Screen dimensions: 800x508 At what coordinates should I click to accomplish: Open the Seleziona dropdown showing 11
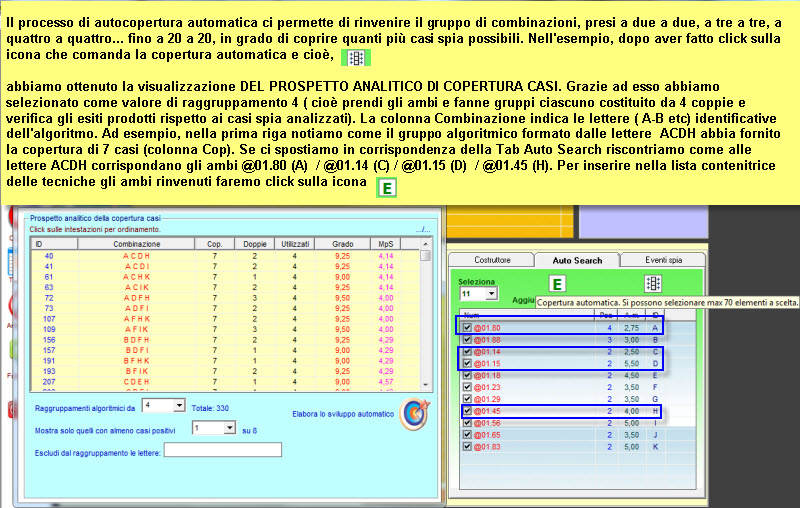(x=491, y=294)
